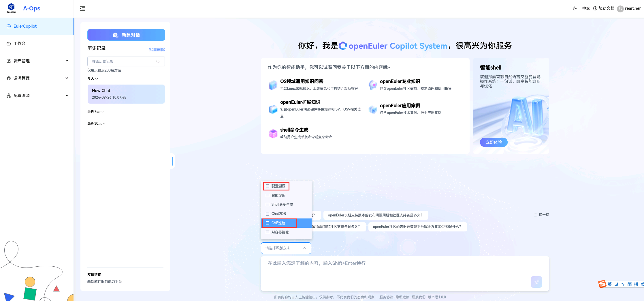Check the CVE巡检 checkbox option
The width and height of the screenshot is (644, 301).
point(268,223)
